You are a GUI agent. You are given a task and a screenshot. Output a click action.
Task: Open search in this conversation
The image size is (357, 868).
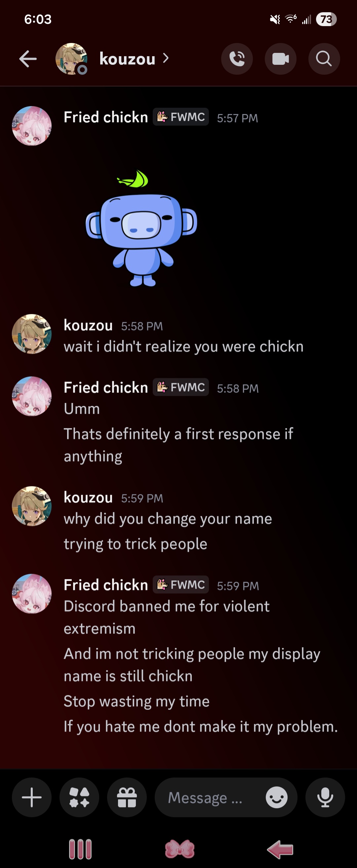coord(324,59)
